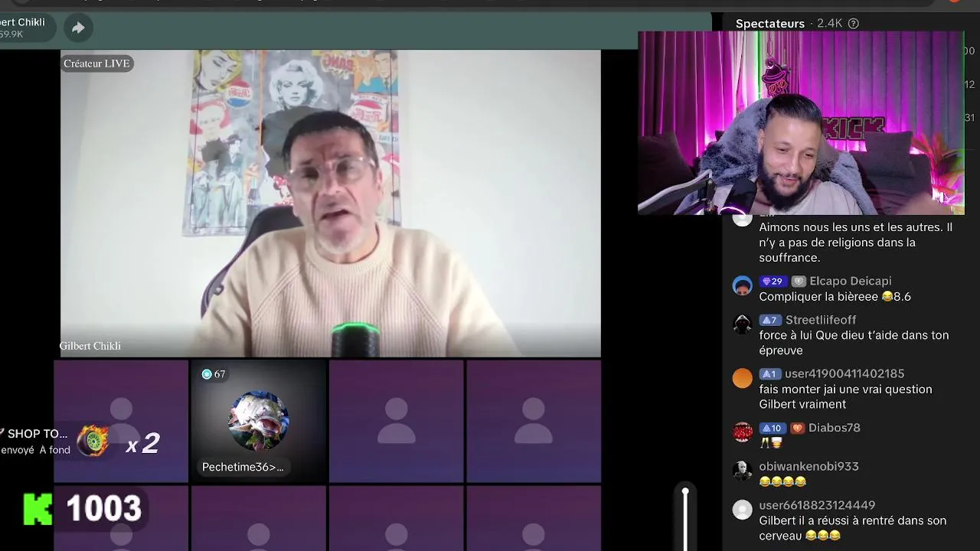Click the message "Aimons nous les uns et les autres"
Viewport: 980px width, 551px height.
[856, 243]
